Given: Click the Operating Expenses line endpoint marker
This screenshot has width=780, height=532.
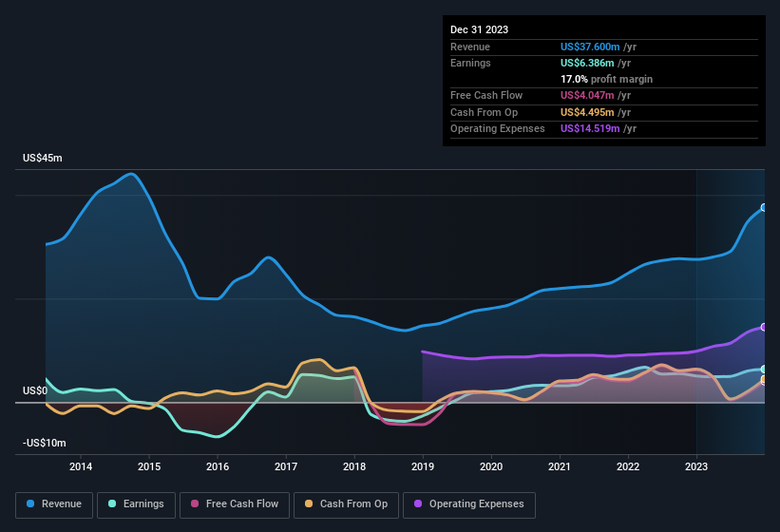Looking at the screenshot, I should pyautogui.click(x=764, y=327).
